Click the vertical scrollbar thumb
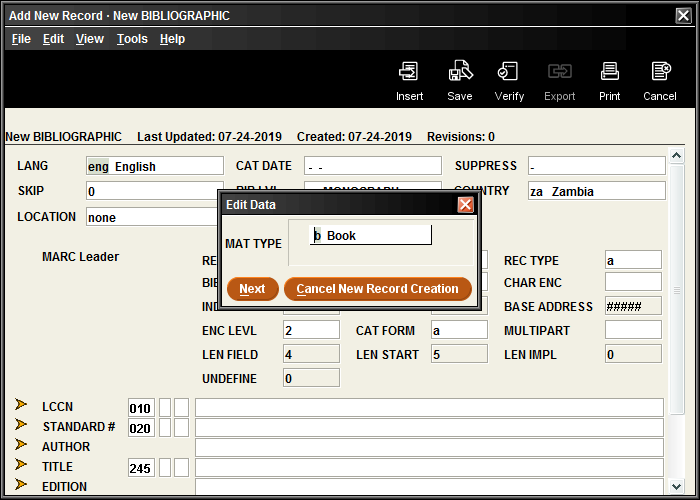This screenshot has height=500, width=700. tap(677, 290)
